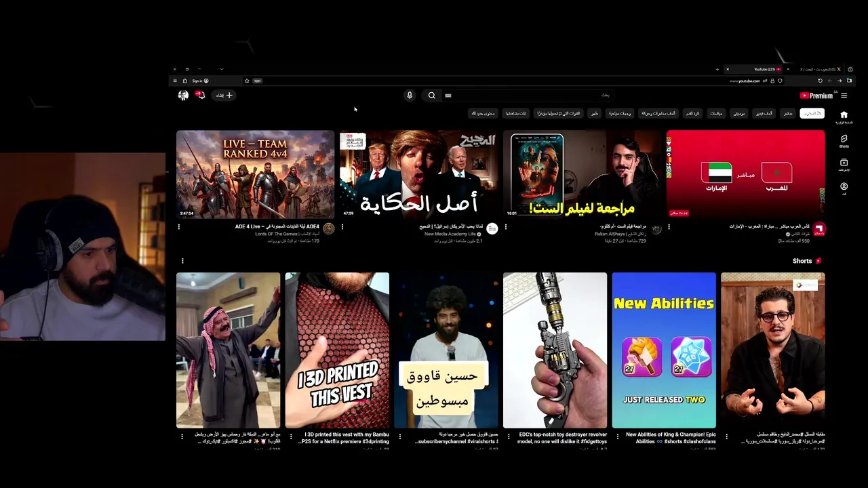Open a new tab with the plus
Viewport: 868px width, 488px height.
717,69
